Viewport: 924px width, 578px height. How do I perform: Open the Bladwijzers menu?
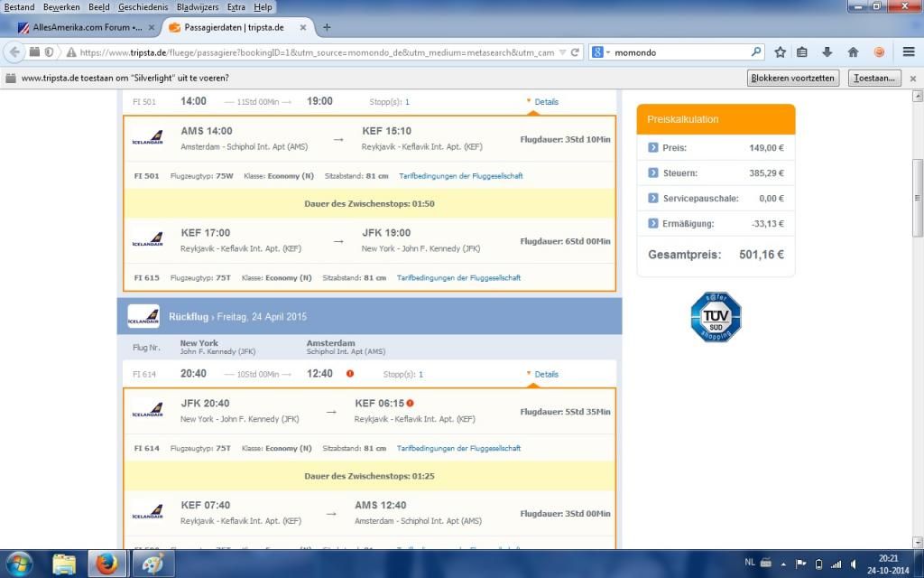pyautogui.click(x=198, y=7)
